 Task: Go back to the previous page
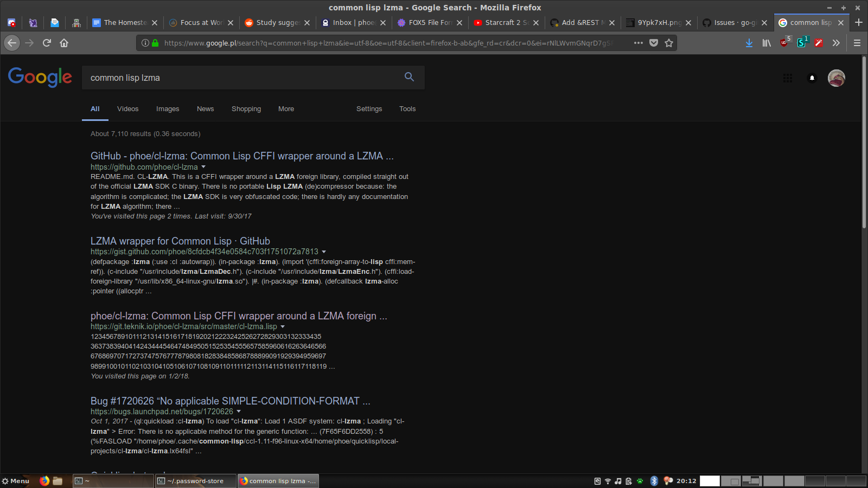[12, 43]
